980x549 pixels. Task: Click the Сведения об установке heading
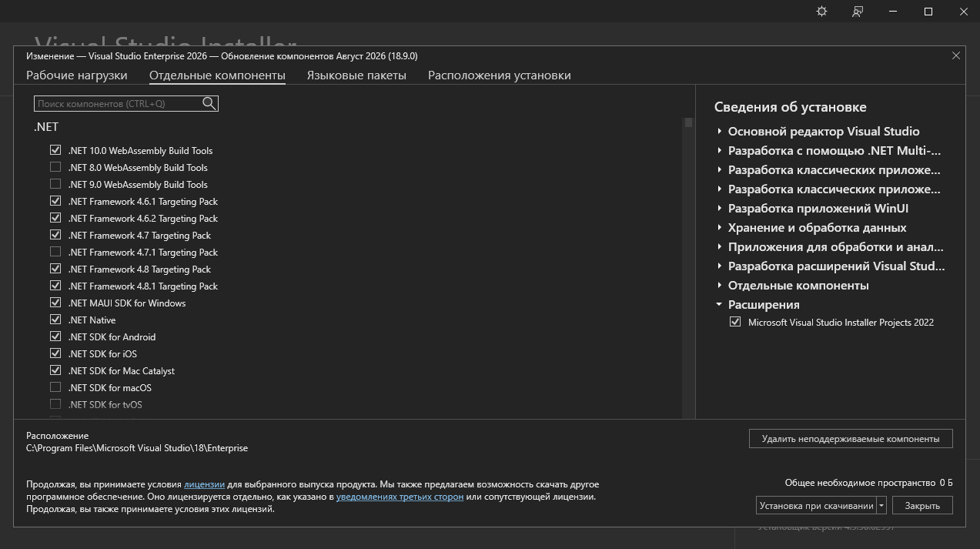790,107
